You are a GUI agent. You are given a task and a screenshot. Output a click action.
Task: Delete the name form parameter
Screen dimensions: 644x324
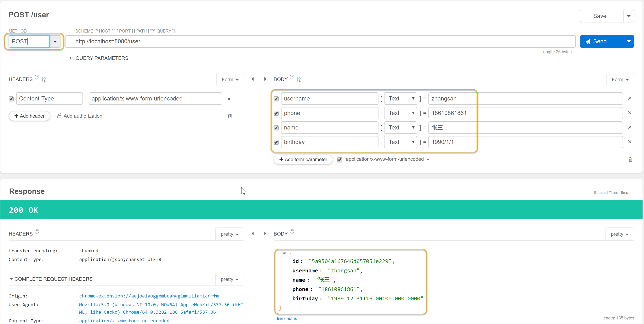coord(630,127)
